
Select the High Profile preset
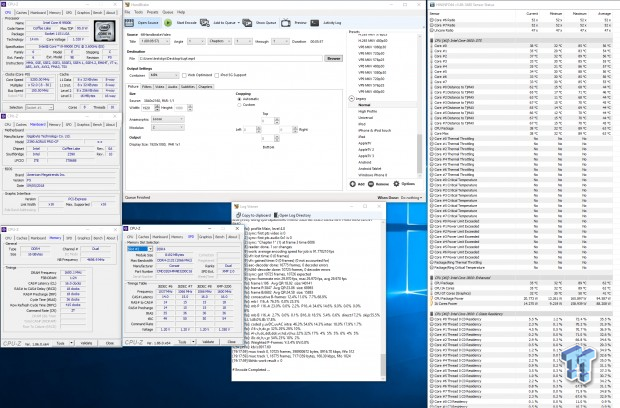368,111
